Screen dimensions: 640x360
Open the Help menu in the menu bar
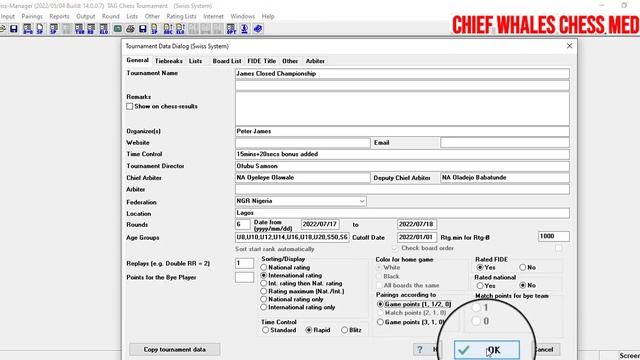pos(268,16)
